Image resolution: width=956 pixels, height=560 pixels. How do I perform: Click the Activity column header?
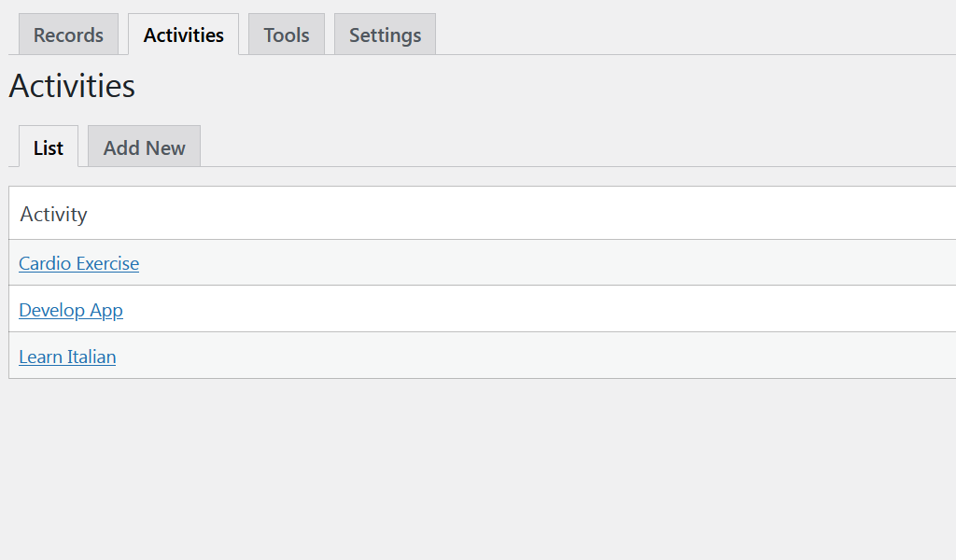(x=53, y=214)
